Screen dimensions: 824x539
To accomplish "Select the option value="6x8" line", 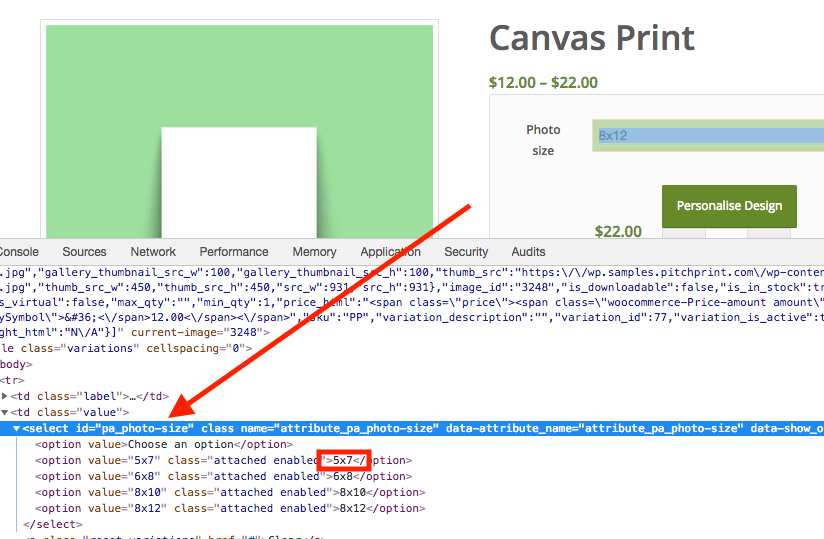I will [223, 476].
